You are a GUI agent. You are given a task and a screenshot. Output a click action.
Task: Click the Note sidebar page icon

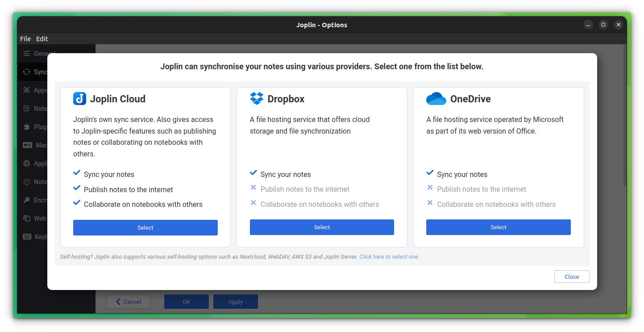click(x=27, y=109)
